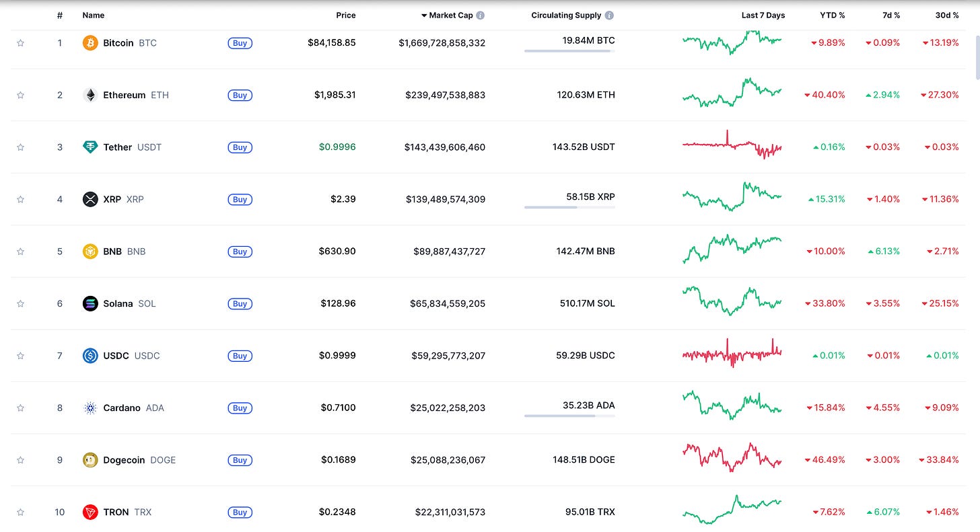Open the TRON TRX name link
This screenshot has width=980, height=532.
pos(127,512)
